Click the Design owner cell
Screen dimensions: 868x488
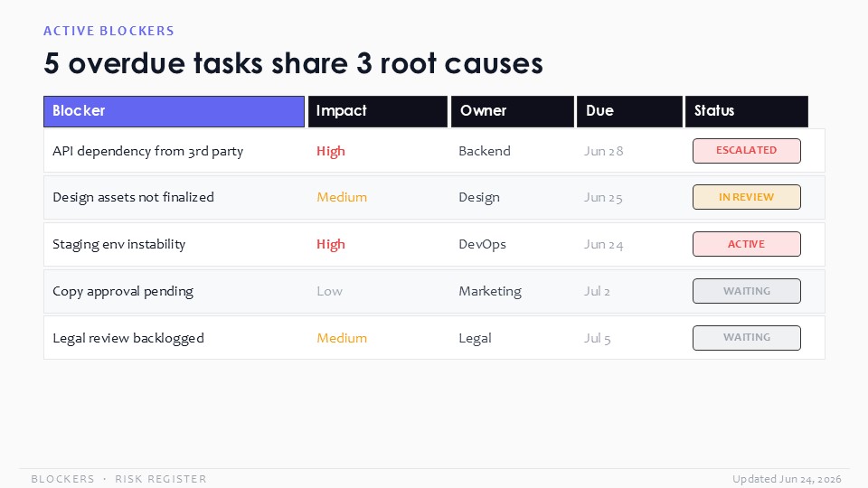(x=479, y=198)
